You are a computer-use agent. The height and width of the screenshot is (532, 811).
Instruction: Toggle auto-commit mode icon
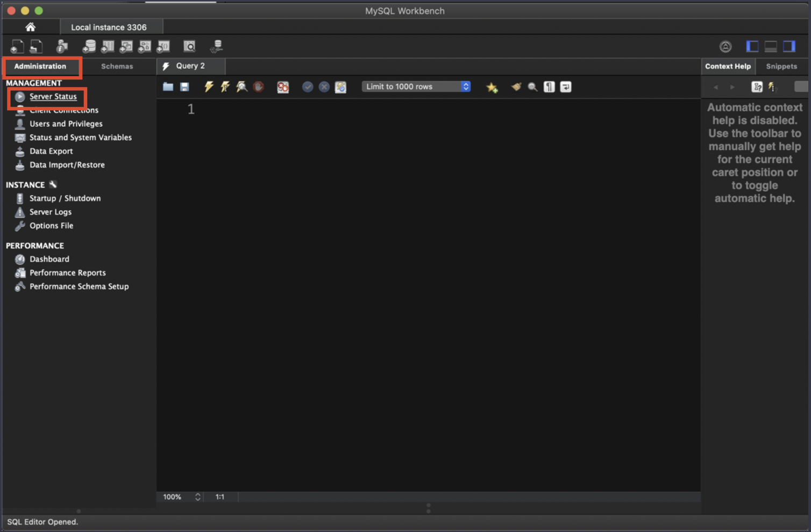(x=340, y=87)
